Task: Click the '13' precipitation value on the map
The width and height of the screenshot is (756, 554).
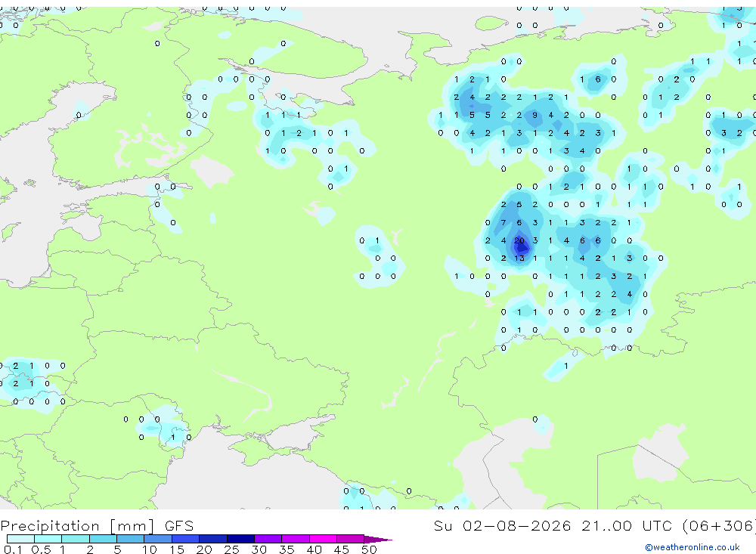Action: point(519,258)
